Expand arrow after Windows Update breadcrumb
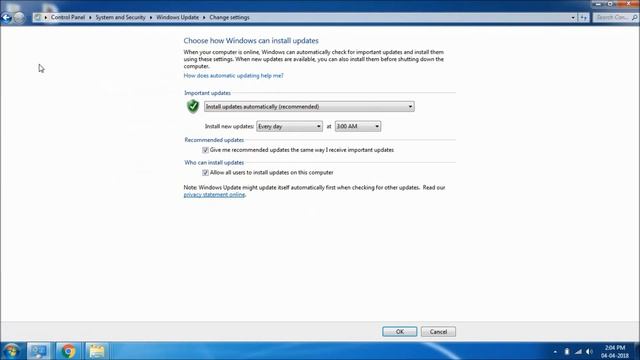Screen dimensions: 640x360 (x=204, y=18)
